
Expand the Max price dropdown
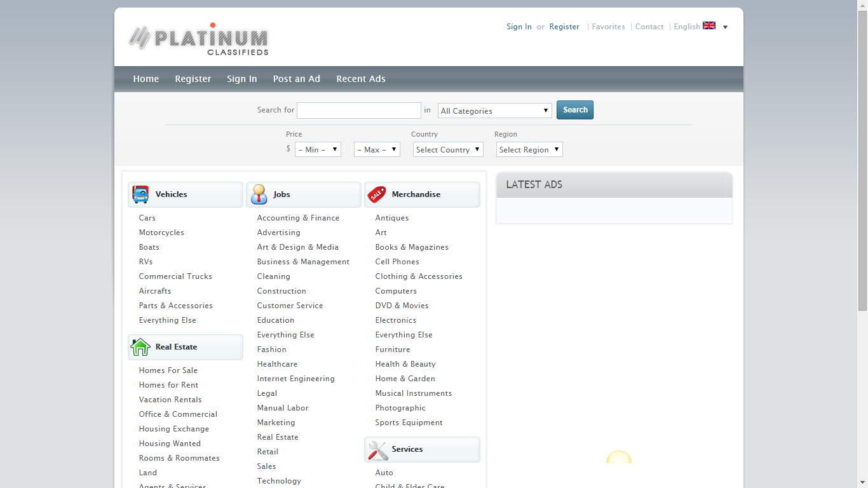pos(377,150)
